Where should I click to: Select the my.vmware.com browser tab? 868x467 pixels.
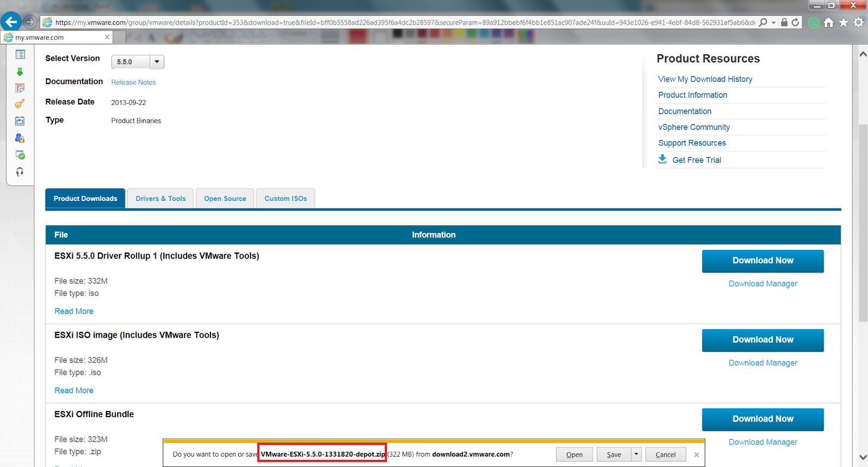click(57, 37)
